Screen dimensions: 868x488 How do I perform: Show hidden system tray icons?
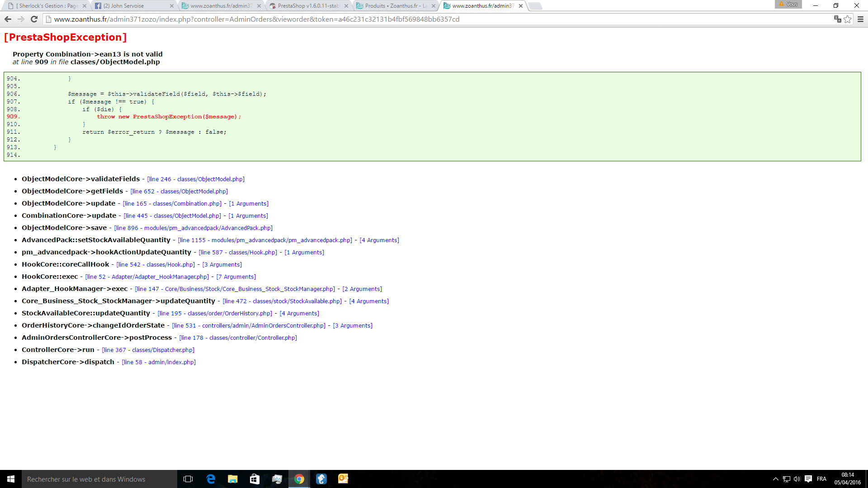776,479
